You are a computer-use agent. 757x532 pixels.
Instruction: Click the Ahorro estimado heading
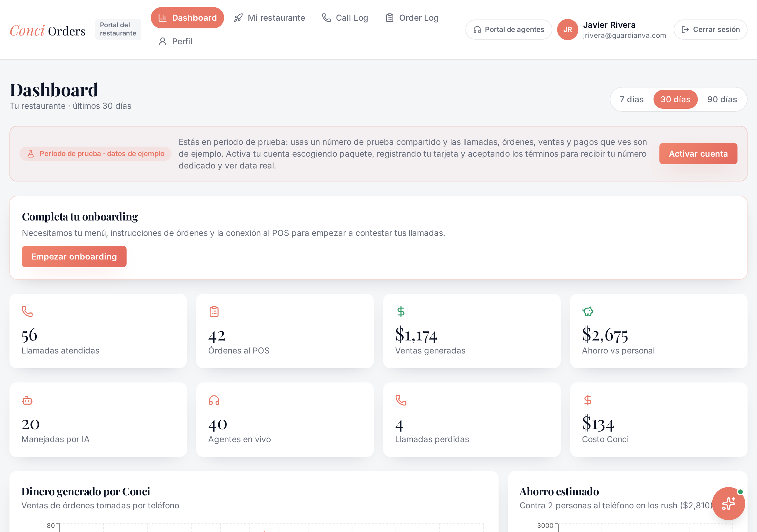point(559,492)
